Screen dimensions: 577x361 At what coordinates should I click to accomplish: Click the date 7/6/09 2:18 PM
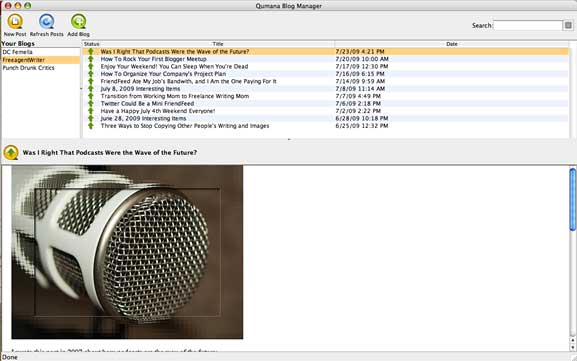[x=358, y=103]
